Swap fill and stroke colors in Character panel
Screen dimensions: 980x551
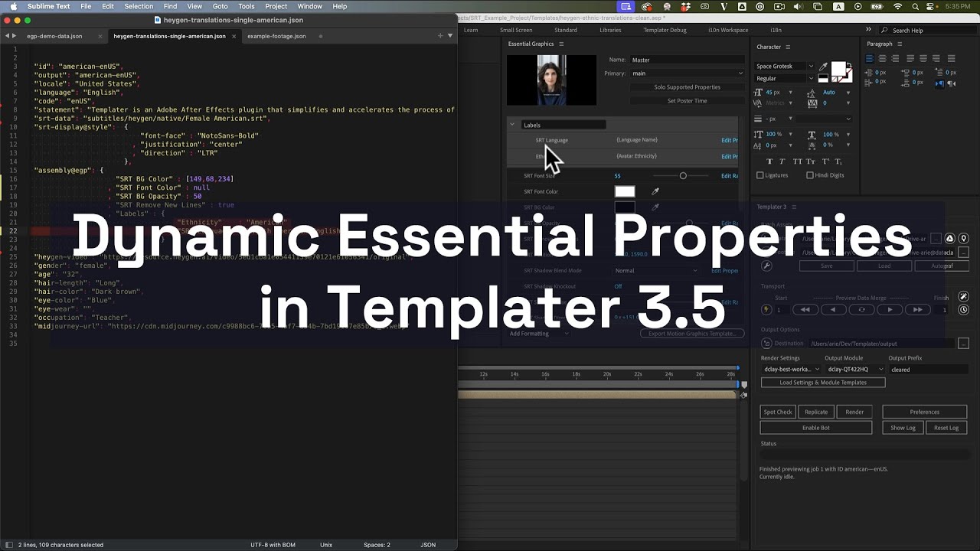(x=850, y=65)
